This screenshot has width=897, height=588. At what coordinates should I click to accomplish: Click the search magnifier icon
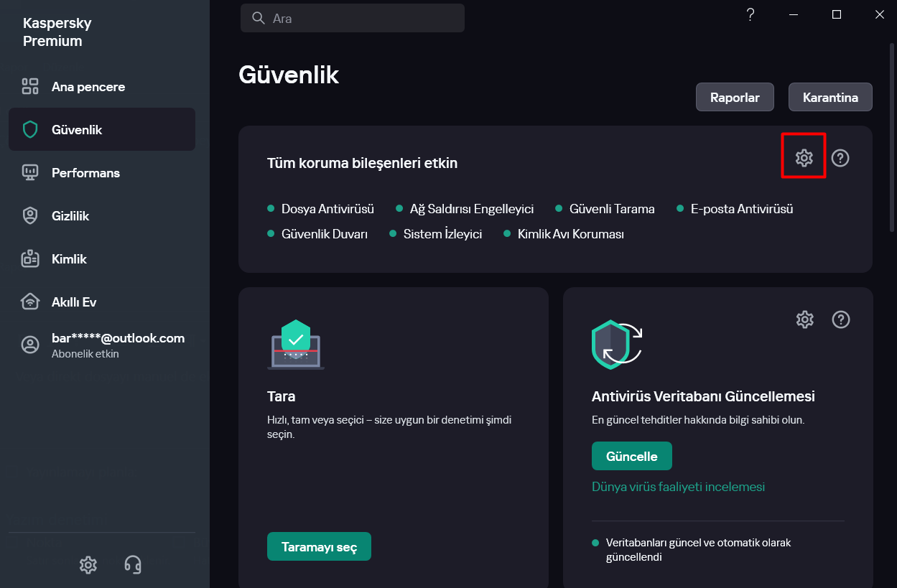pos(259,18)
